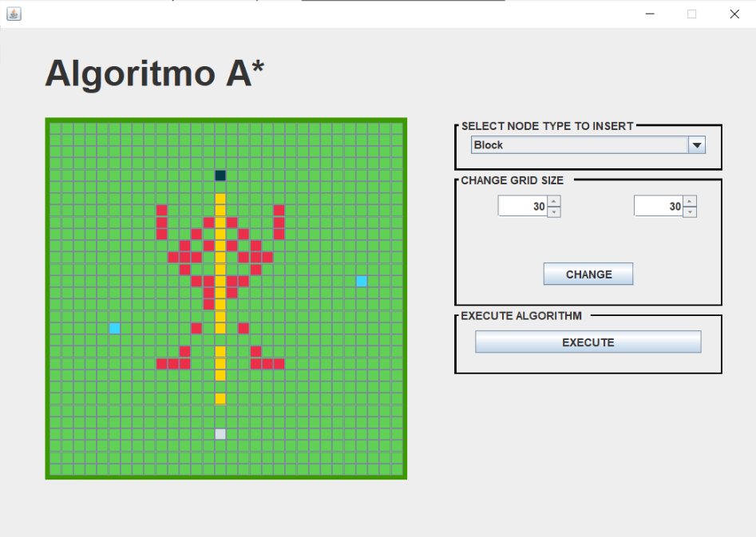
Task: Focus the left grid size value field
Action: pos(523,207)
